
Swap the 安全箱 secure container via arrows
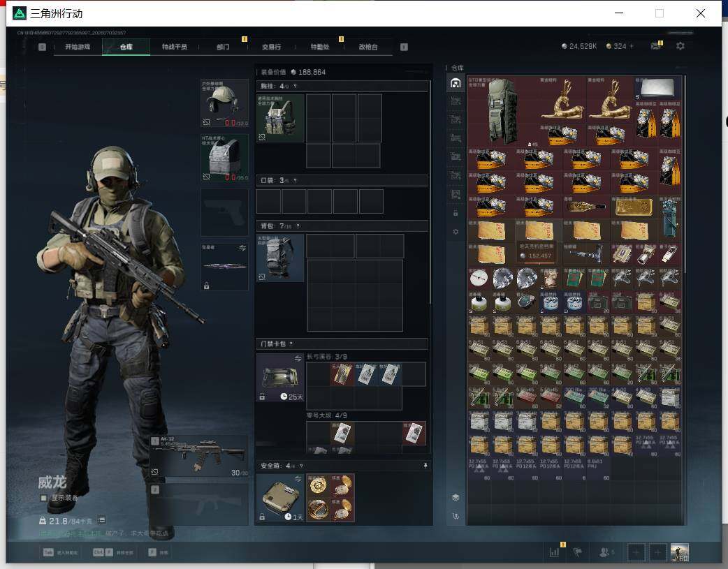click(x=298, y=478)
